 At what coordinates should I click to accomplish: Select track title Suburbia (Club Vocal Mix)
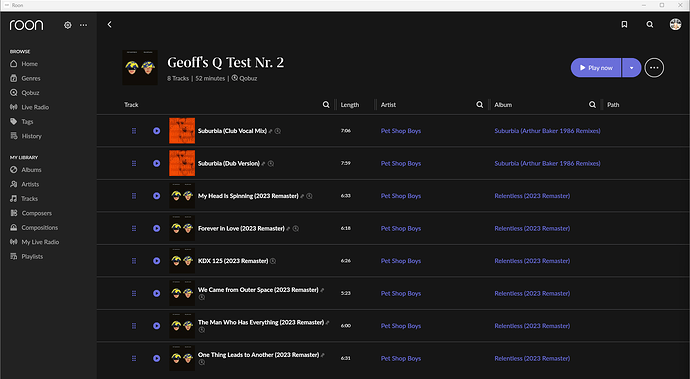[232, 131]
